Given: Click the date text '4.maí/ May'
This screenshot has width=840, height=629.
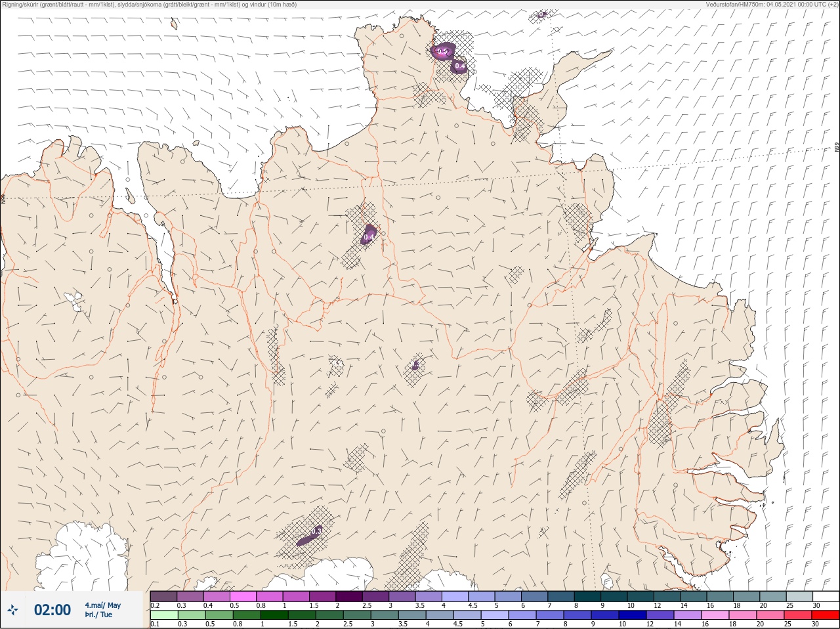Looking at the screenshot, I should coord(103,605).
